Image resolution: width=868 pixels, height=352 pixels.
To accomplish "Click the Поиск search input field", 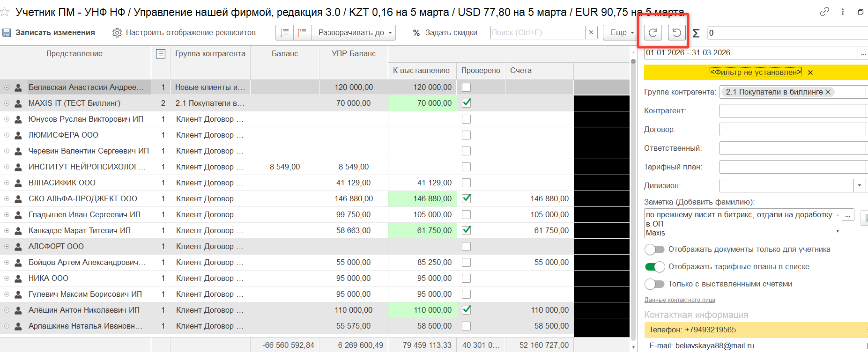I will tap(537, 33).
